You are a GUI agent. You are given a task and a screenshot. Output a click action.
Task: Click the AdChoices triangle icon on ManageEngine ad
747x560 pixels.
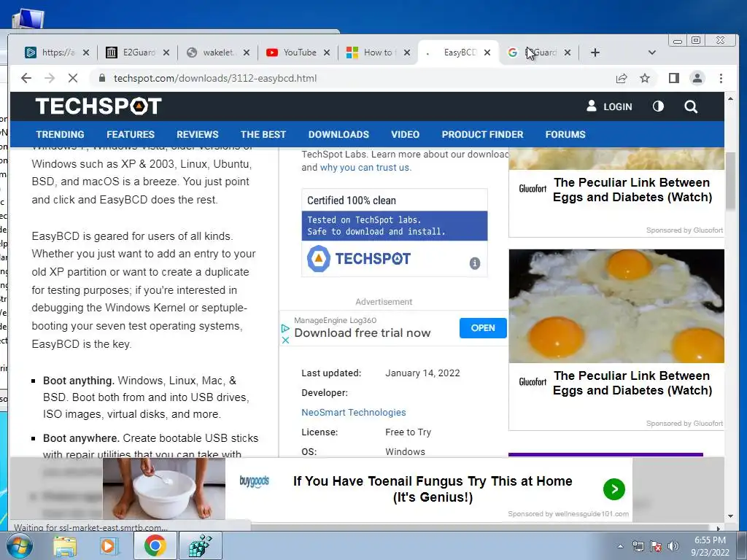[285, 328]
